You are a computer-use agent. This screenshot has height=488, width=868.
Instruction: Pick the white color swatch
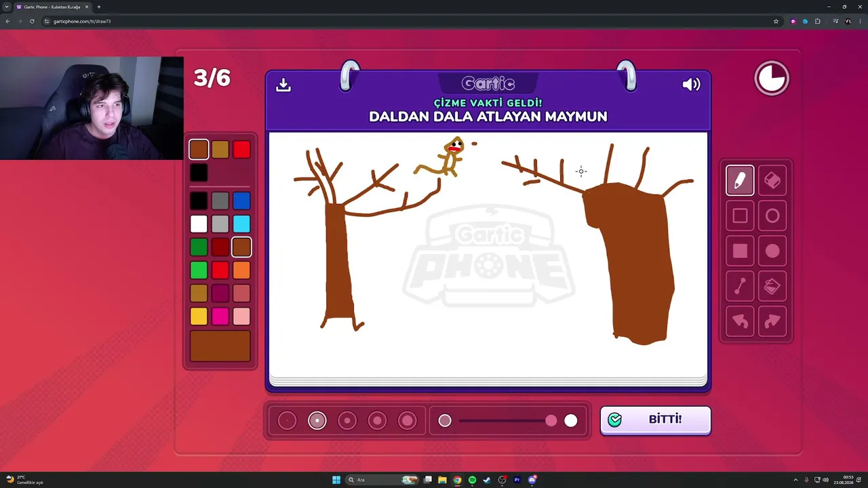(x=199, y=224)
